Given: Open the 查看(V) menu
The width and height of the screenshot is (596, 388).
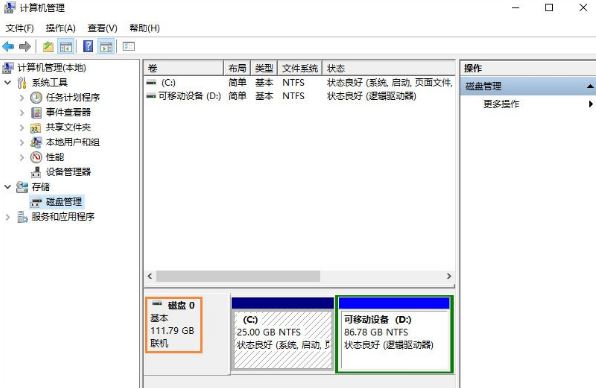Looking at the screenshot, I should coord(102,28).
